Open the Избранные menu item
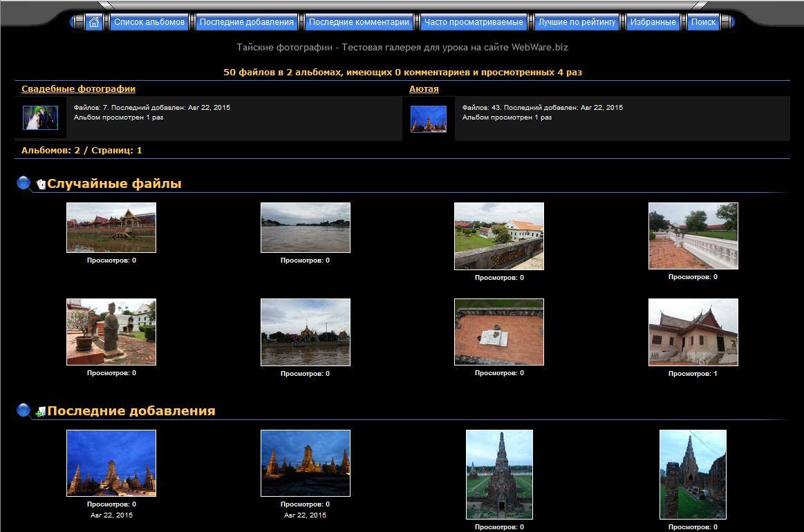 [x=653, y=22]
